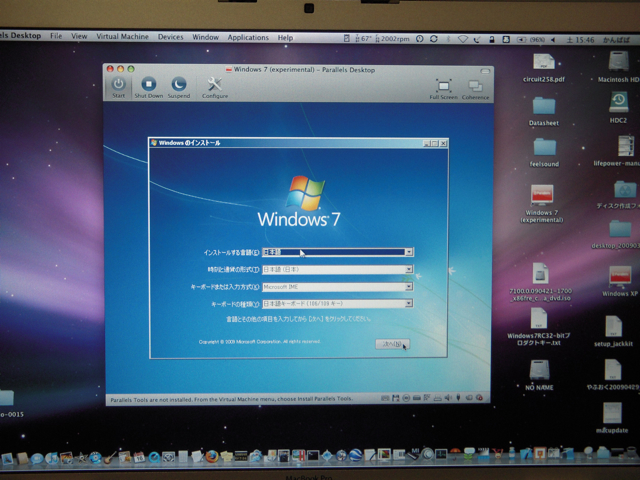Open the Help menu

pyautogui.click(x=285, y=38)
